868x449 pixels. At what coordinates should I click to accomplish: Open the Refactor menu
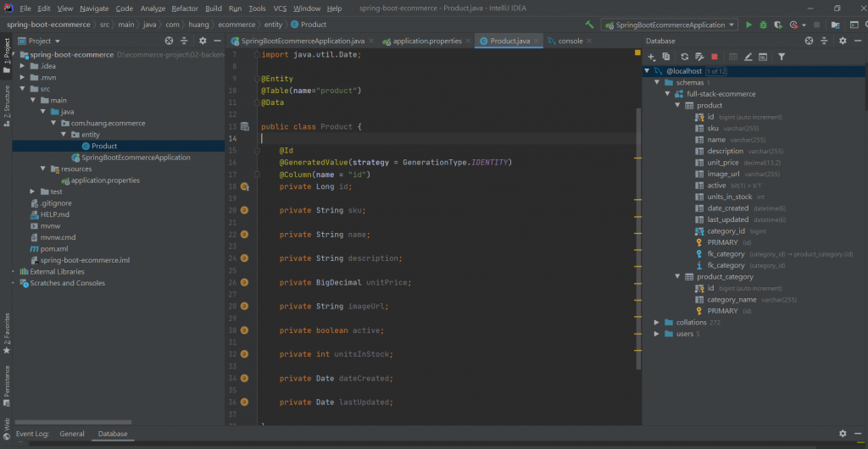184,8
